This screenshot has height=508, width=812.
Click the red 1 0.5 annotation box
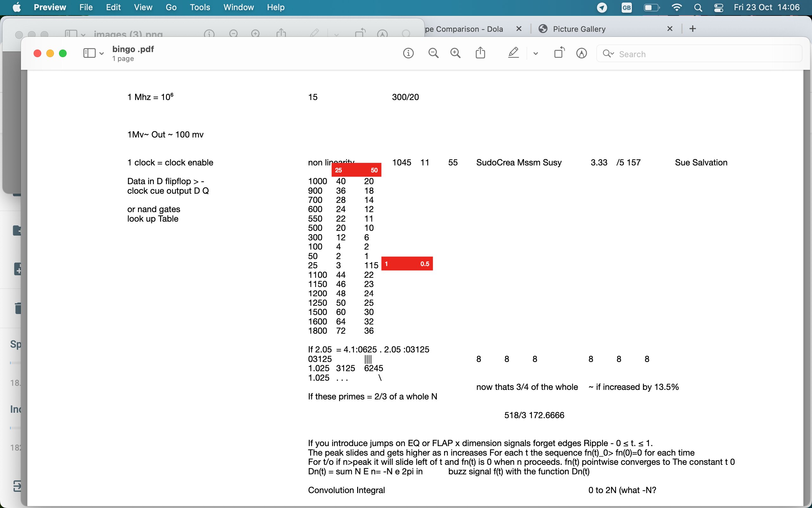(407, 264)
